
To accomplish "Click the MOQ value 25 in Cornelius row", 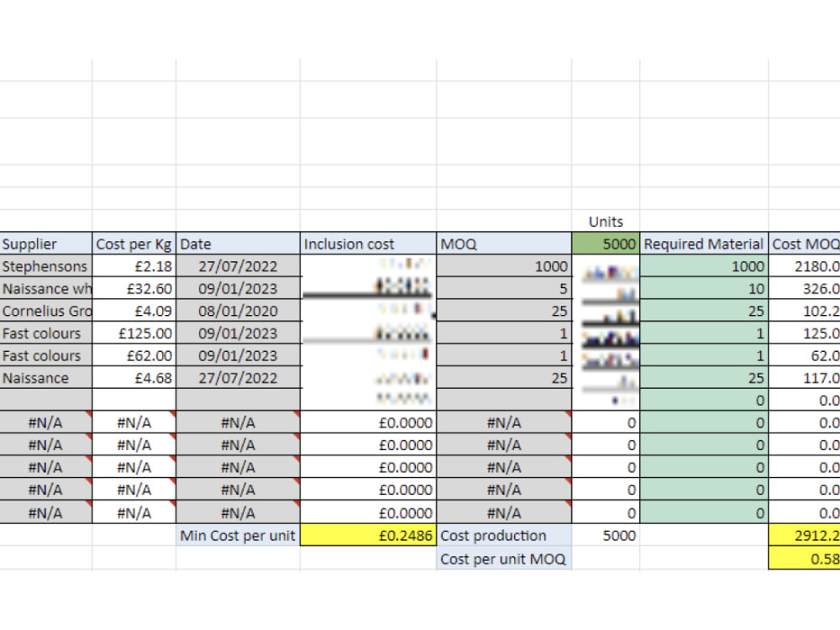I will point(503,312).
